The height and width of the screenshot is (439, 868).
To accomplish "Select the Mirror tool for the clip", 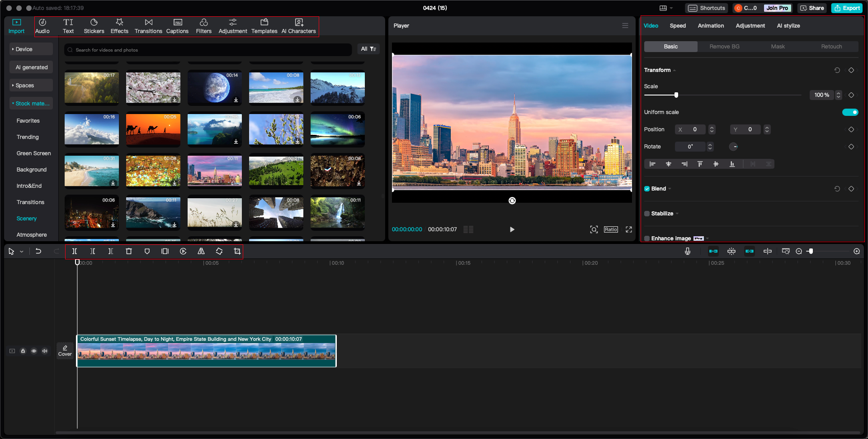I will 201,251.
